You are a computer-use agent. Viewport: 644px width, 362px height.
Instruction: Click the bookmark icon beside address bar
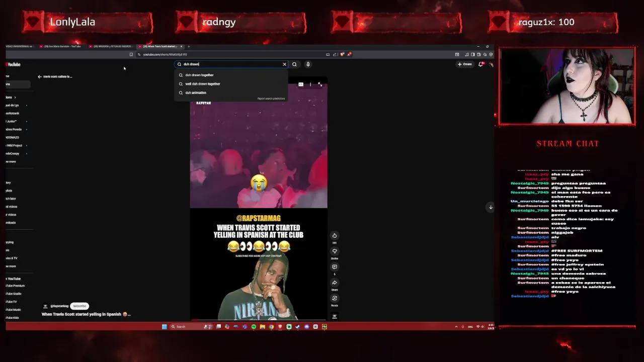131,54
